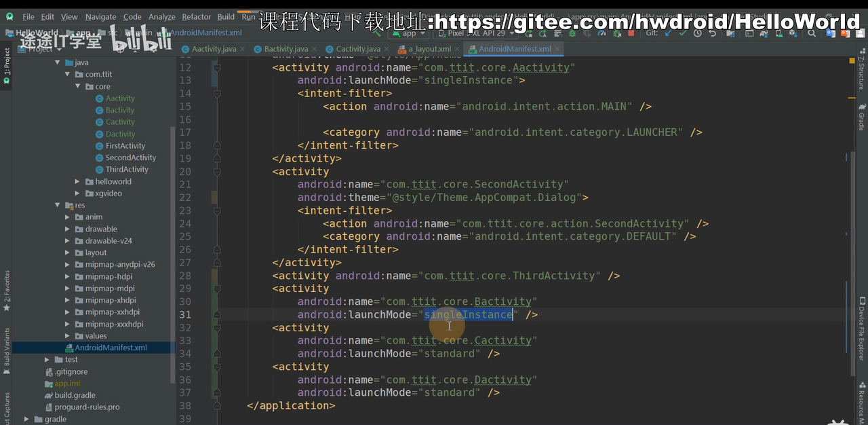
Task: Open the SDK Manager icon
Action: 793,33
